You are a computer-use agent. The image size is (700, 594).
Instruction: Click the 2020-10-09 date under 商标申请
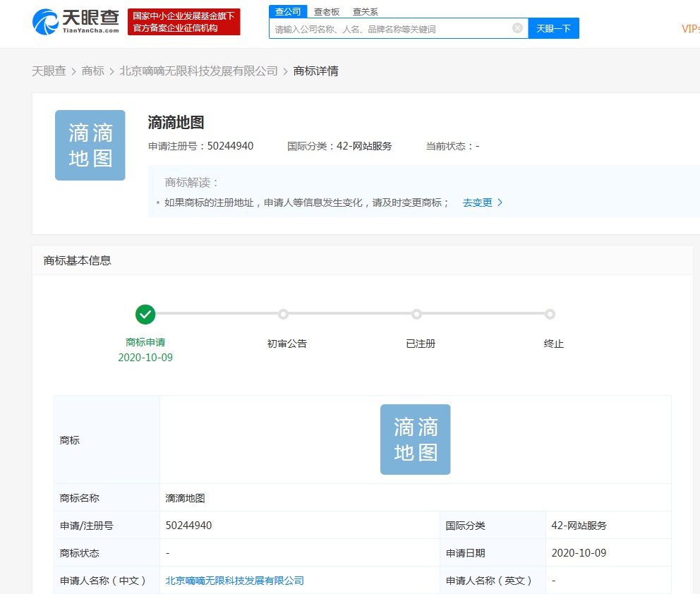145,358
